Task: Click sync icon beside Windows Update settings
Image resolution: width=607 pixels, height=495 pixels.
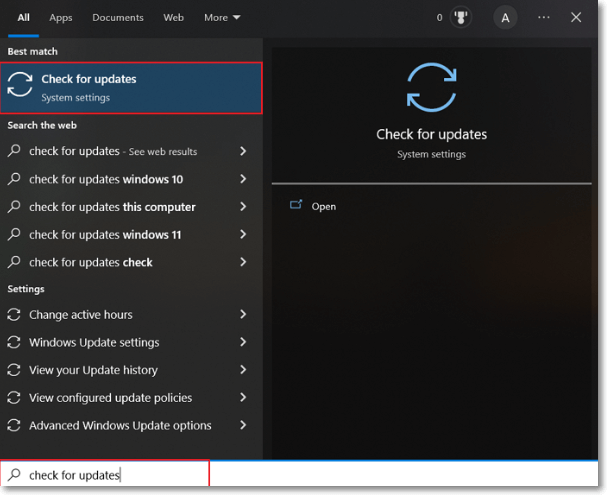Action: point(14,342)
